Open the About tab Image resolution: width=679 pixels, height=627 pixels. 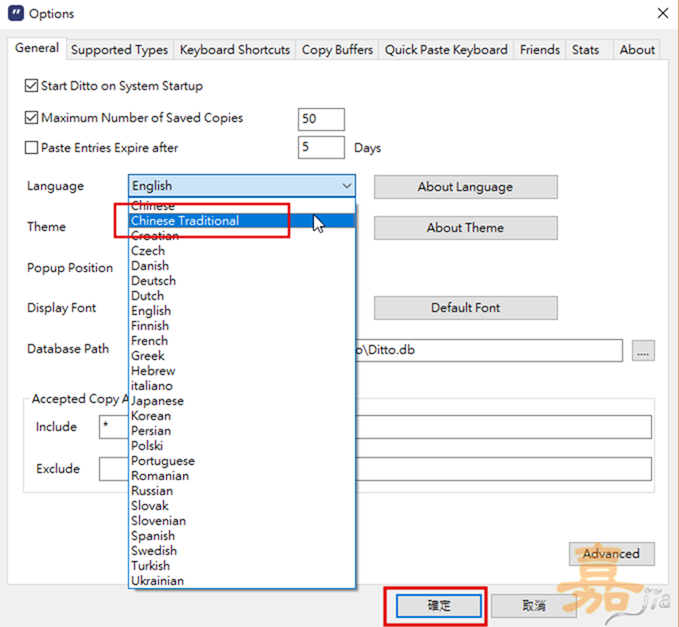click(637, 50)
